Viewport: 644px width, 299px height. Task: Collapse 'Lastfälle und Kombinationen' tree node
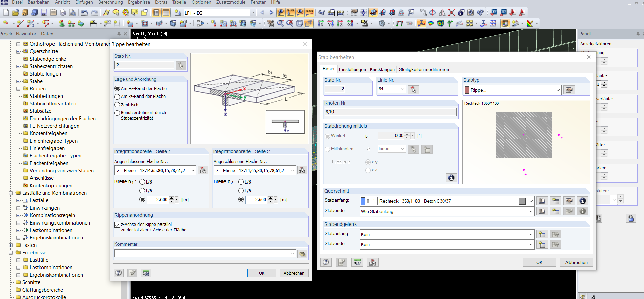[11, 193]
